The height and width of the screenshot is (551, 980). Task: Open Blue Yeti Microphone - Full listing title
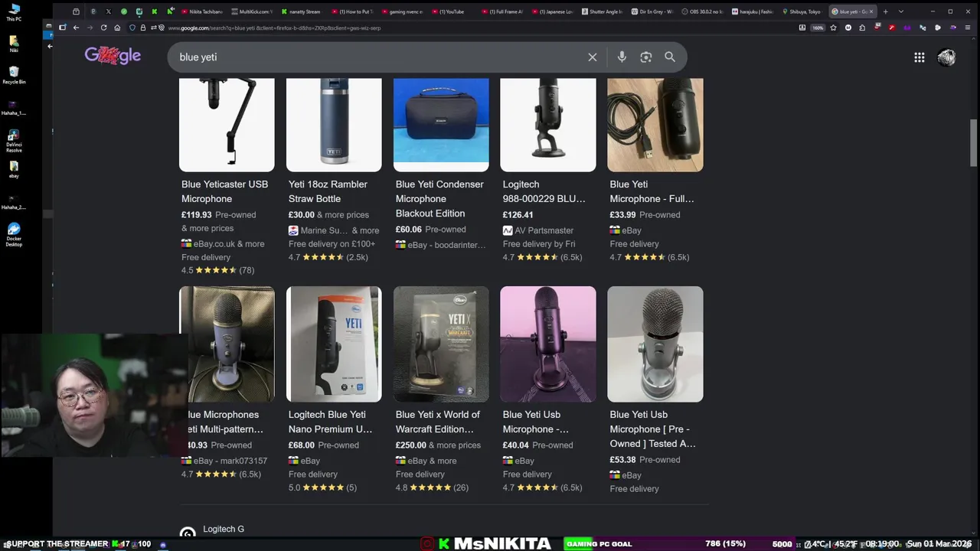(x=652, y=191)
